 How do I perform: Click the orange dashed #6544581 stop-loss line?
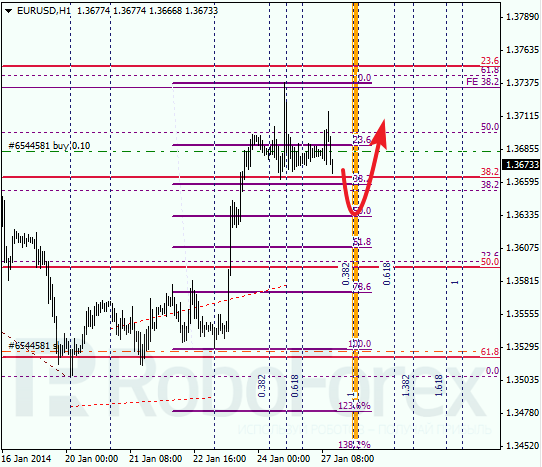pos(251,352)
